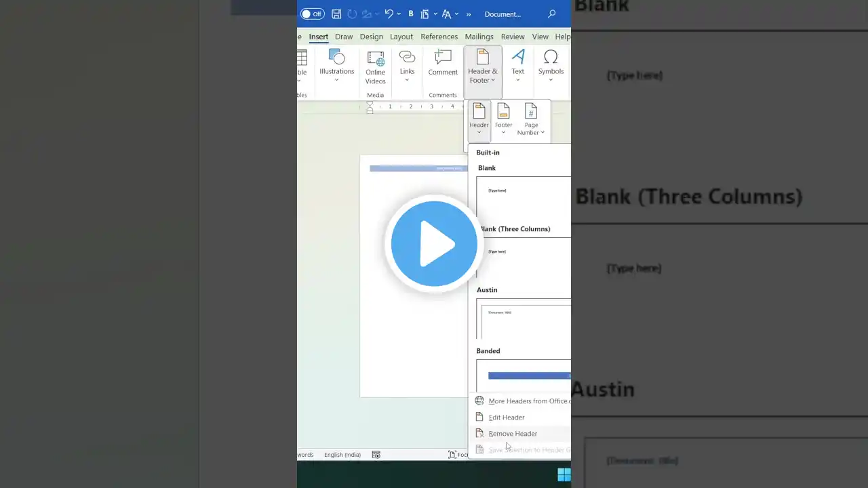Click More Headers from Office.com menu item
Screen dimensions: 868x488
(x=522, y=401)
